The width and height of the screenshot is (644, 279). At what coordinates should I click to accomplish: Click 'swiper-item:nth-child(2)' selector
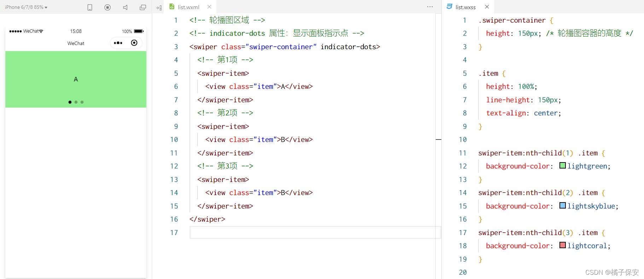point(526,193)
